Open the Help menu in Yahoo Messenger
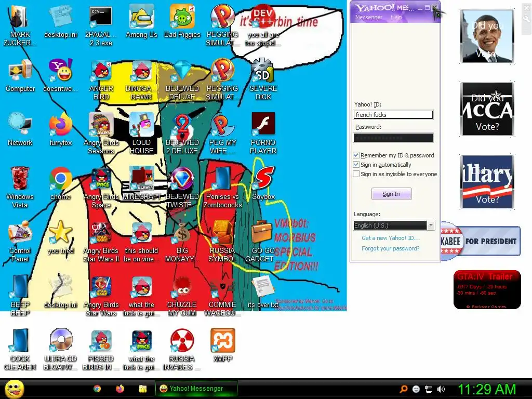Screen dimensions: 532x399 396,17
